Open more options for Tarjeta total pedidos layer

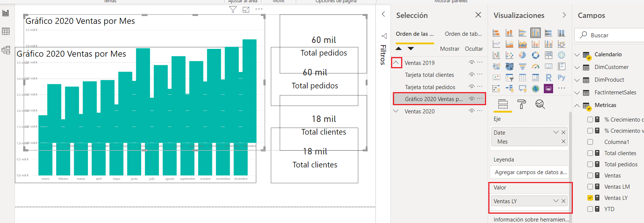click(x=480, y=87)
